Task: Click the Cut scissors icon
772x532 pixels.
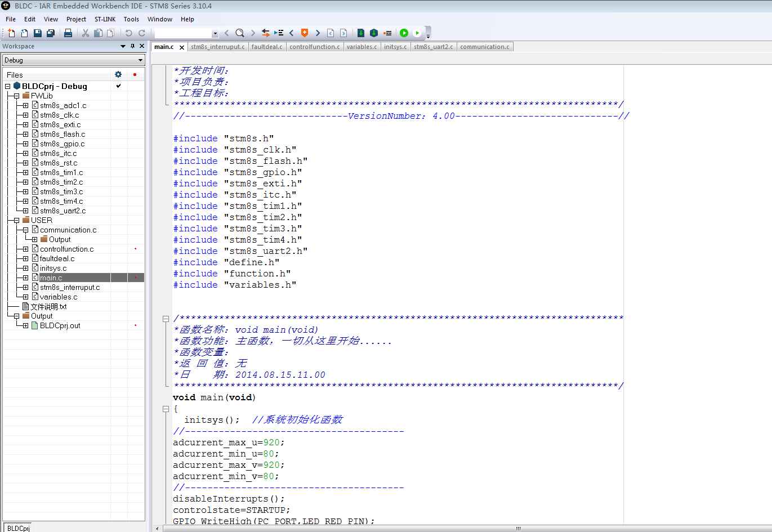Action: [x=86, y=33]
